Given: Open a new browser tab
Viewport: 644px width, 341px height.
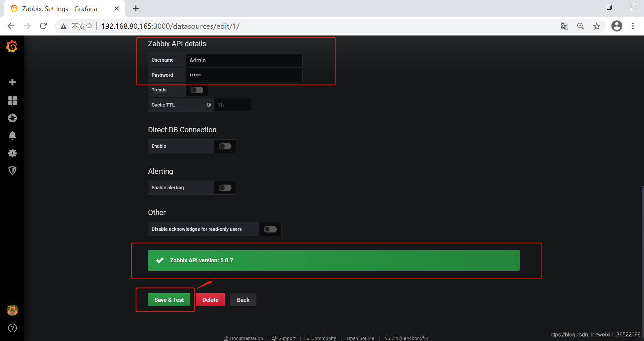Looking at the screenshot, I should point(136,8).
